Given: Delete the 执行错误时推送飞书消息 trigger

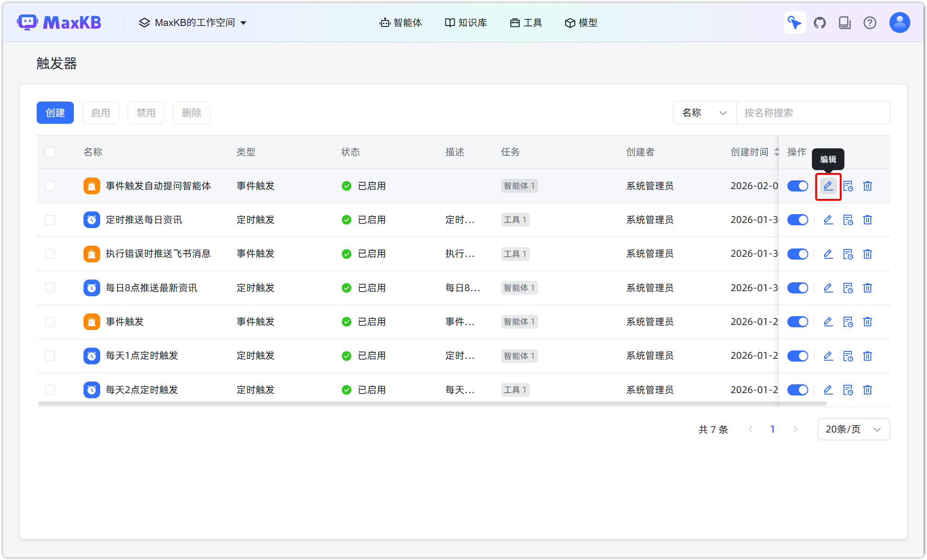Looking at the screenshot, I should tap(868, 254).
